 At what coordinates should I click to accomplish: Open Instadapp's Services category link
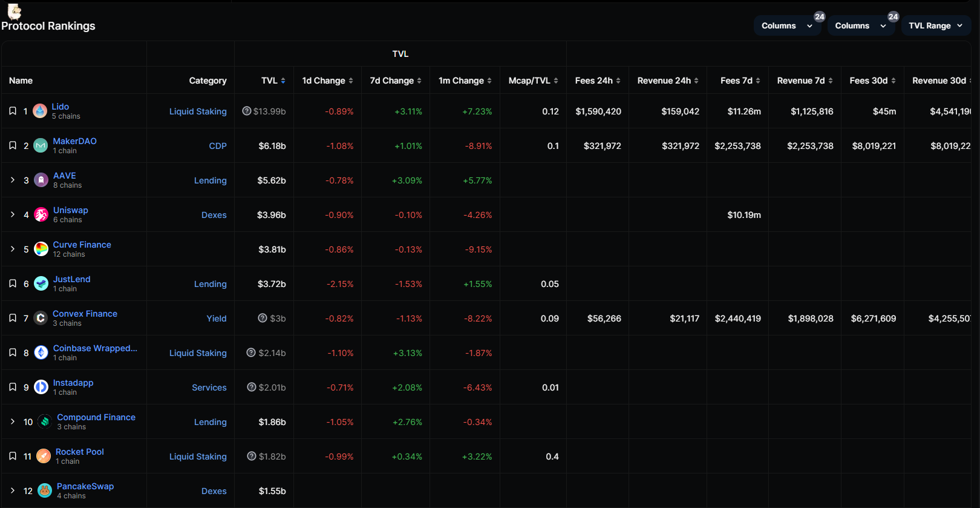(209, 388)
